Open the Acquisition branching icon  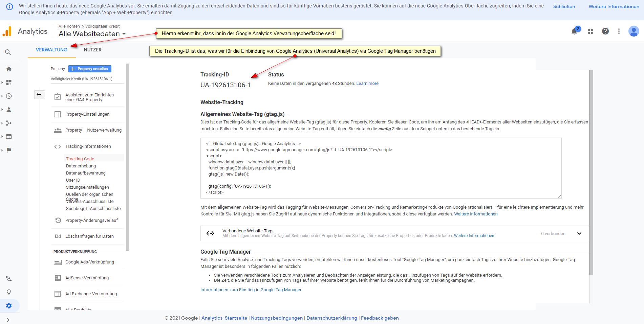click(9, 123)
